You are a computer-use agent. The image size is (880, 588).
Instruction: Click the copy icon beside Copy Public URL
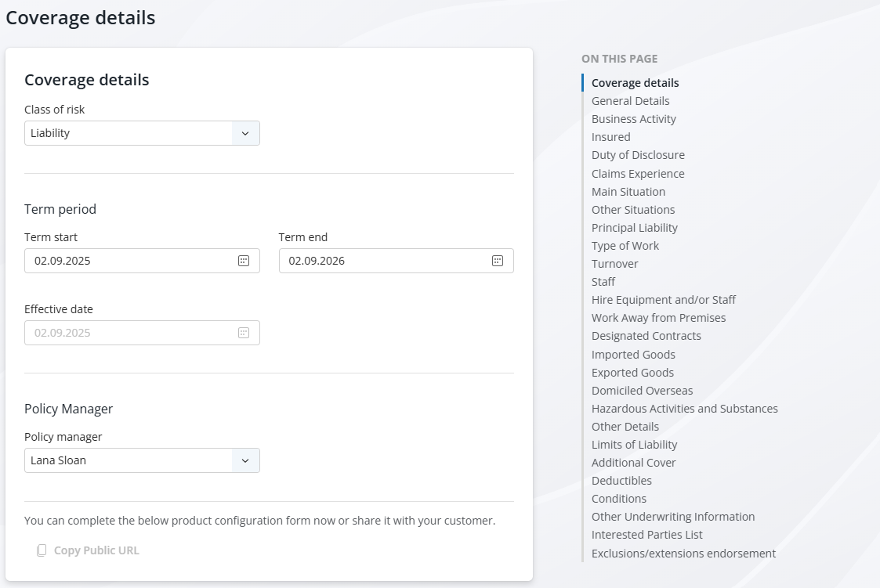pyautogui.click(x=42, y=550)
